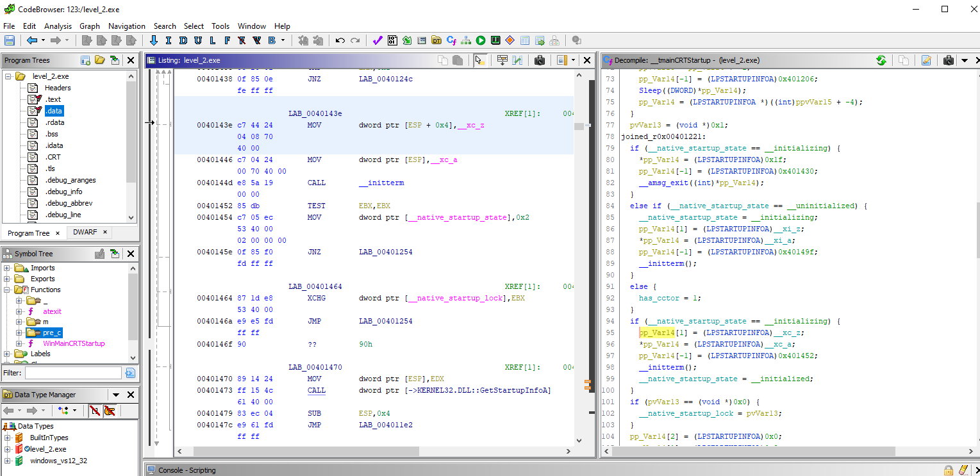980x476 pixels.
Task: Click the purple checkmark toolbar icon
Action: tap(378, 40)
